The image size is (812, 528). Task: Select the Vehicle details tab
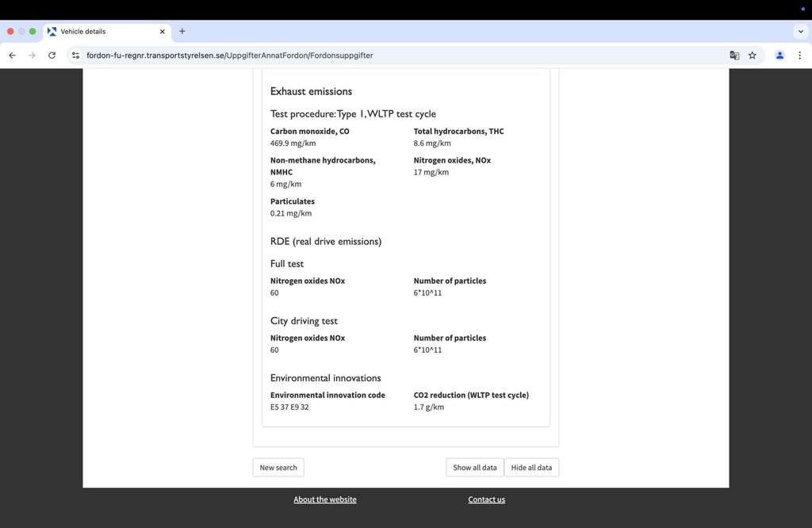(x=107, y=32)
